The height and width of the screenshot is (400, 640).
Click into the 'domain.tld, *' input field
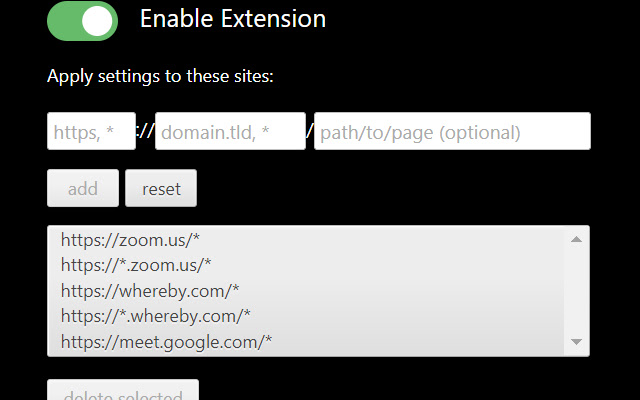click(x=230, y=131)
